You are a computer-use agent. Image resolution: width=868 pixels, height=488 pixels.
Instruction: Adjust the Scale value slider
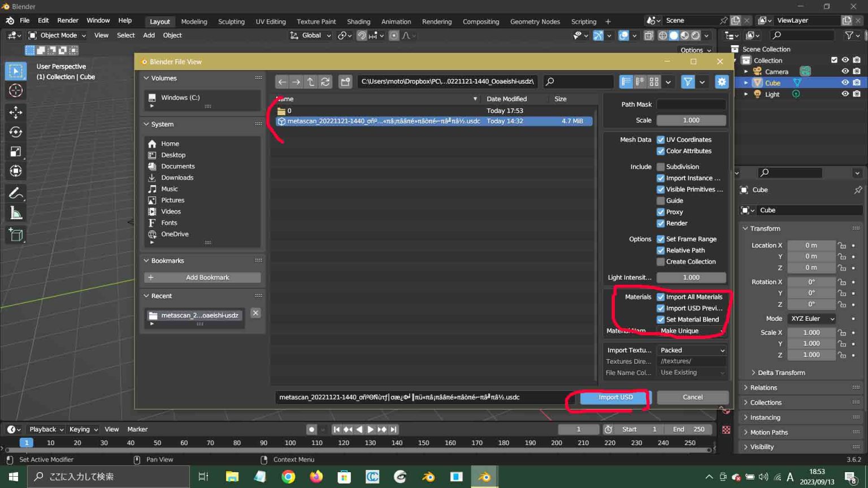[691, 120]
